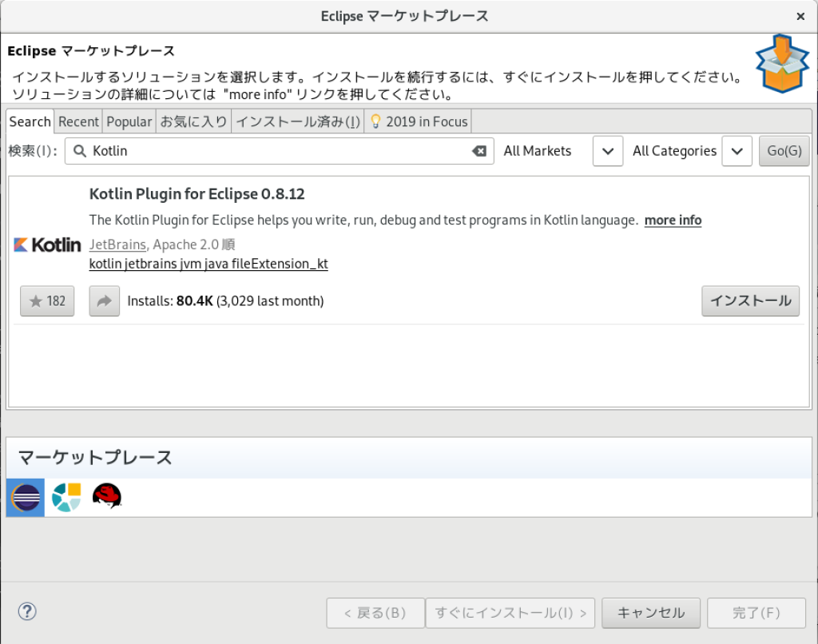
Task: Focus the search field containing Kotlin
Action: click(279, 151)
